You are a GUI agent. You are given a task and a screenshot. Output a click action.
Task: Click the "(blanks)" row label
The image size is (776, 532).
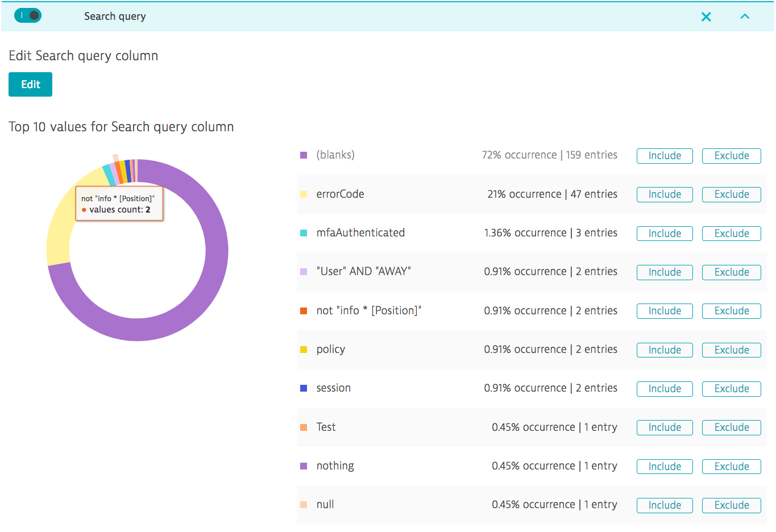pyautogui.click(x=335, y=155)
